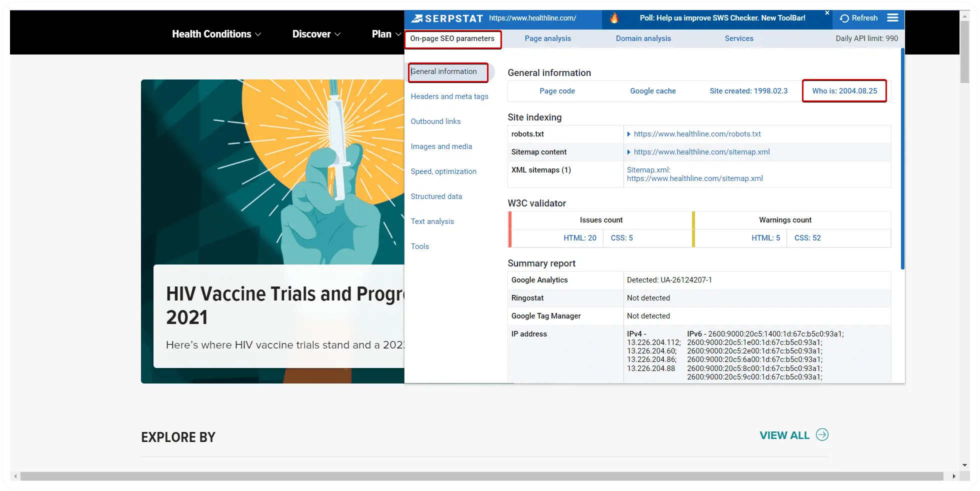The height and width of the screenshot is (491, 980).
Task: Select the Services tab
Action: tap(739, 38)
